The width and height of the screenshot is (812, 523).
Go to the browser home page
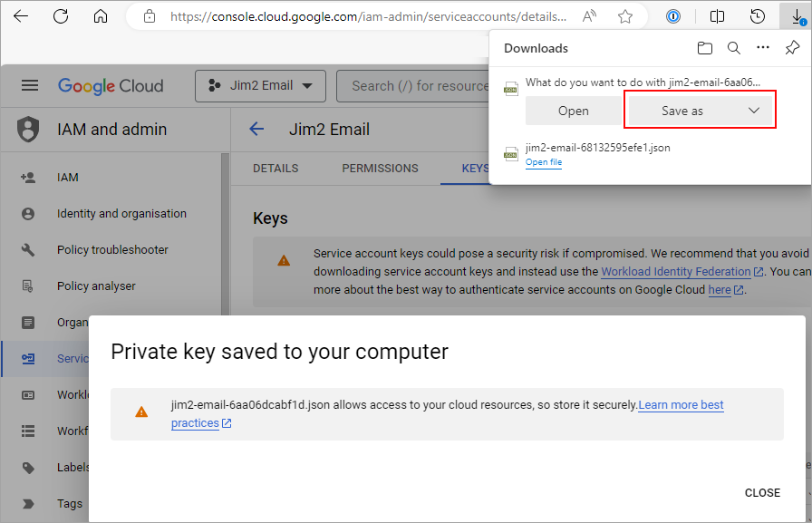tap(101, 16)
